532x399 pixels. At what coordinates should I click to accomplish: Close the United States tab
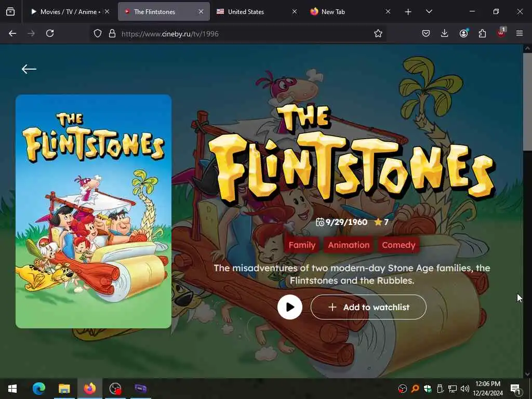coord(295,11)
